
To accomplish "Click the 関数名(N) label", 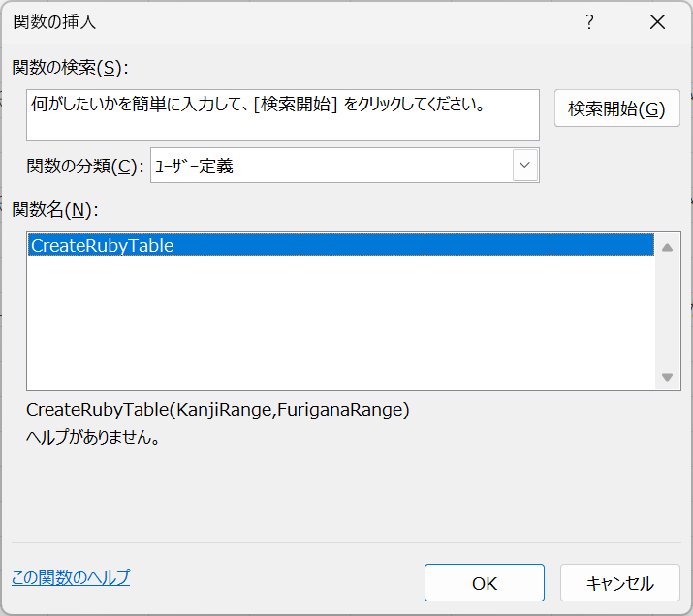I will [x=55, y=210].
